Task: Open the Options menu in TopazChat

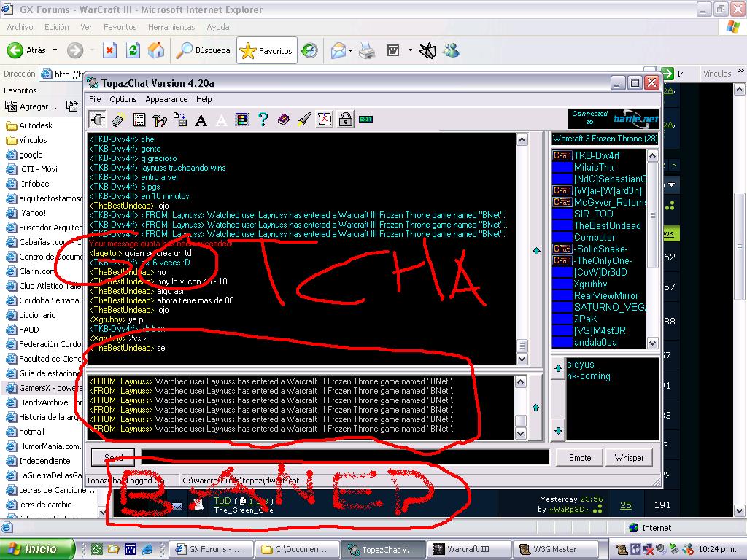Action: tap(123, 99)
